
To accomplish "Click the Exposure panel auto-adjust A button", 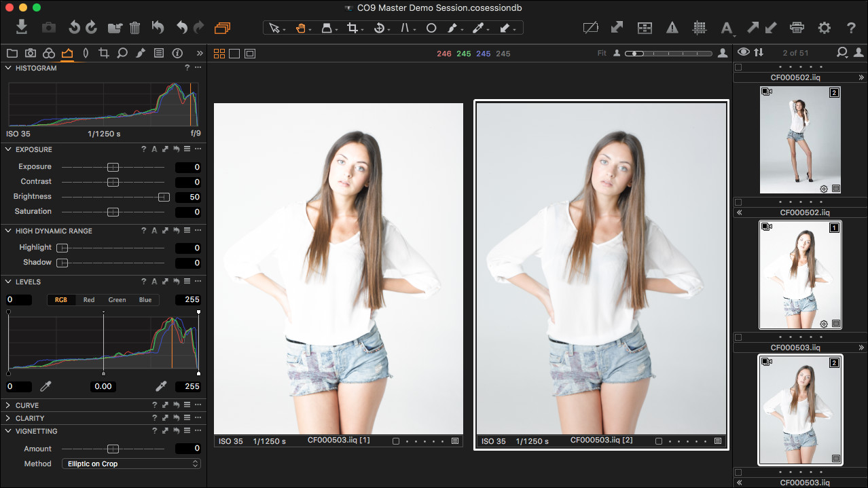I will pos(154,149).
